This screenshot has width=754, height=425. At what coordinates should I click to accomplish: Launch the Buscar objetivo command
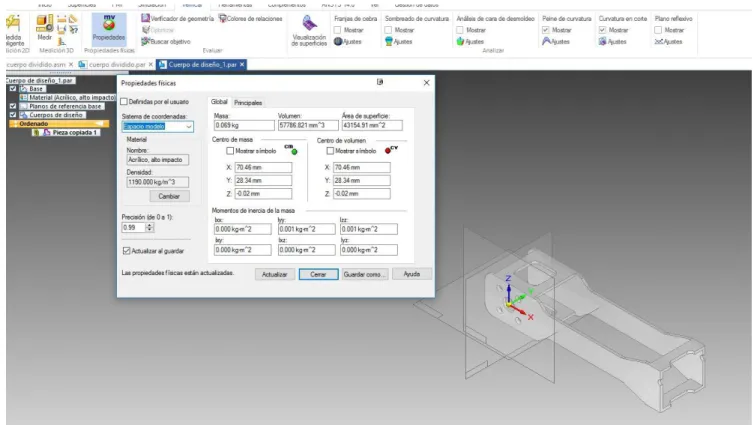166,41
